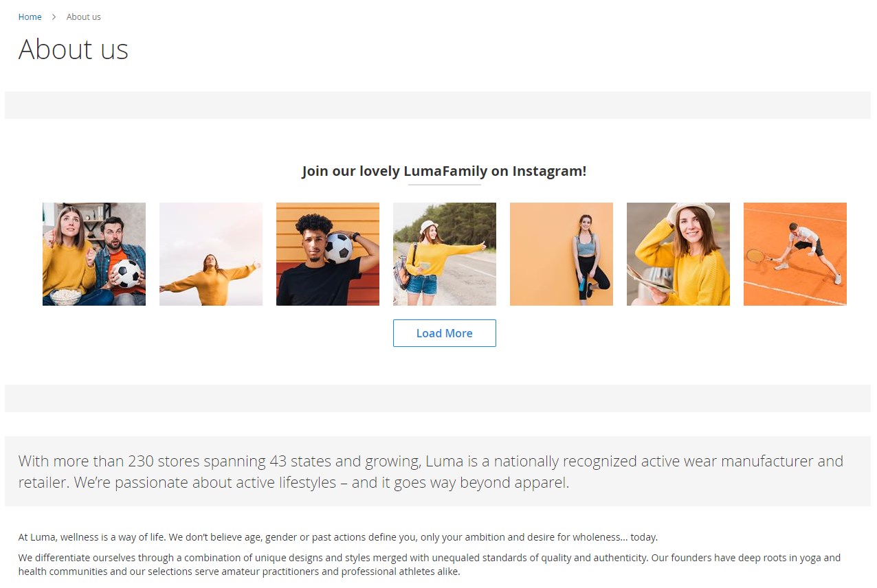The image size is (877, 588).
Task: Load more Instagram photos
Action: (445, 333)
